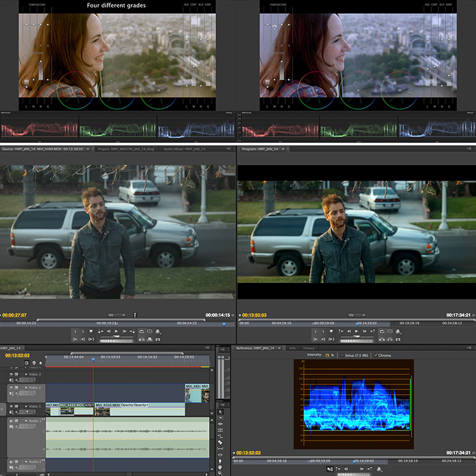This screenshot has width=476, height=476.
Task: Select the Pen tool
Action: [x=220, y=461]
